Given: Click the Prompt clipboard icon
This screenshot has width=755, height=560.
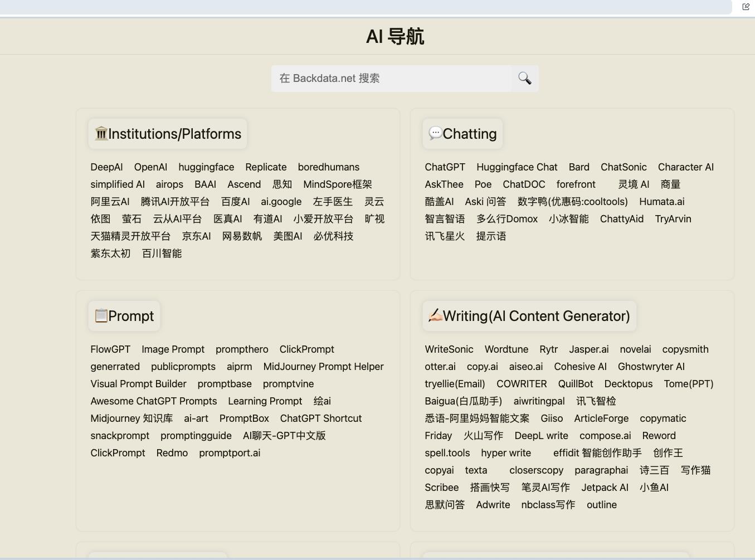Looking at the screenshot, I should [x=101, y=316].
